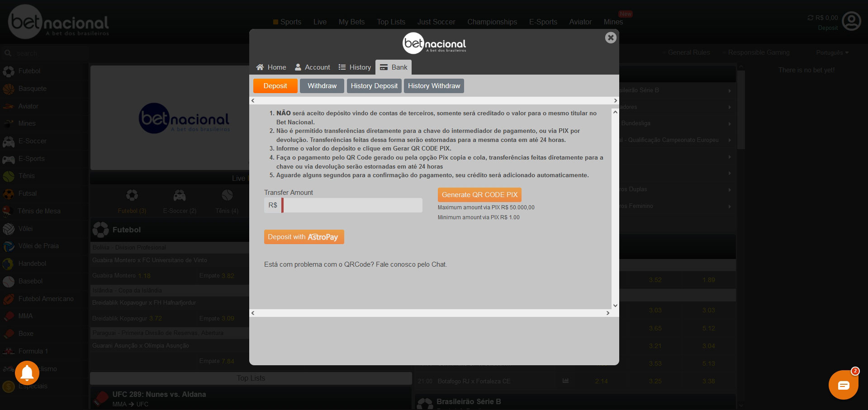The height and width of the screenshot is (410, 868).
Task: Open the chat support bubble
Action: [x=843, y=385]
